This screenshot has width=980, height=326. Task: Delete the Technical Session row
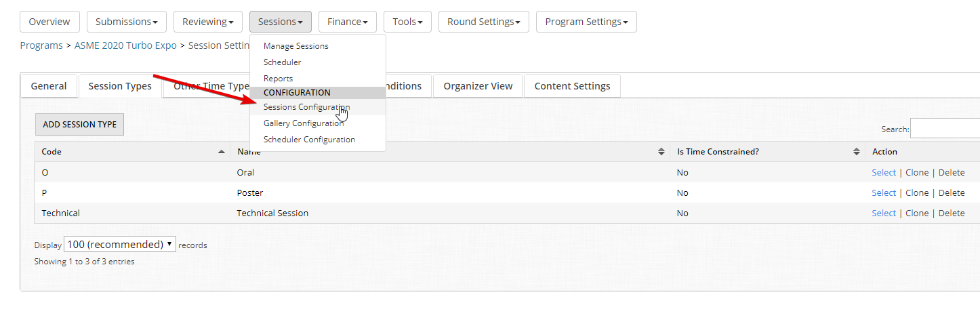coord(951,213)
